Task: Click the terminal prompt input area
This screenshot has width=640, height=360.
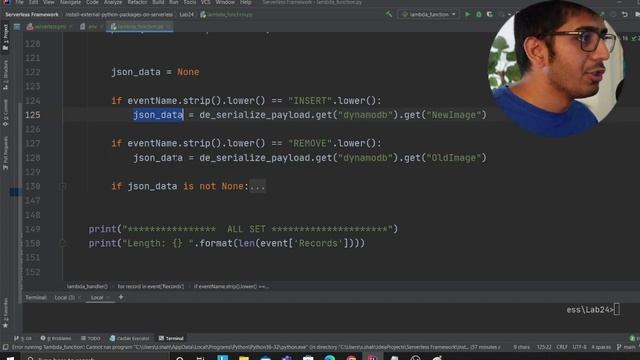Action: pyautogui.click(x=617, y=310)
